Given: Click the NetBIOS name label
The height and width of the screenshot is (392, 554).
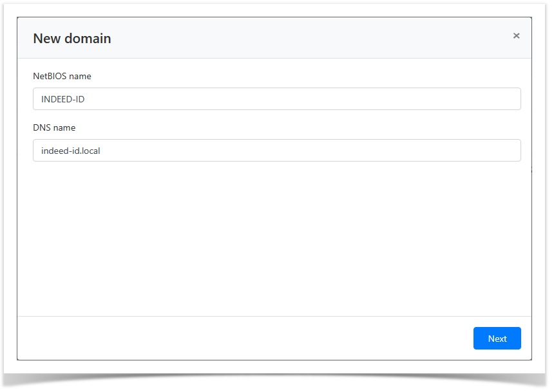Looking at the screenshot, I should pos(62,76).
